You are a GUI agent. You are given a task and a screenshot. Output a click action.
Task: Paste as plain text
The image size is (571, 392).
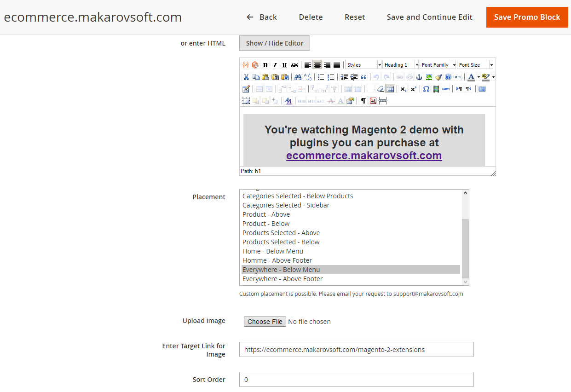275,77
